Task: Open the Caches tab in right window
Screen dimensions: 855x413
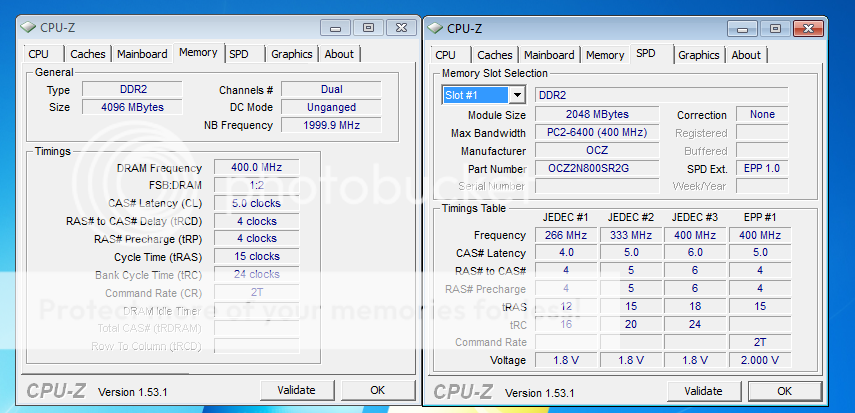Action: click(494, 55)
